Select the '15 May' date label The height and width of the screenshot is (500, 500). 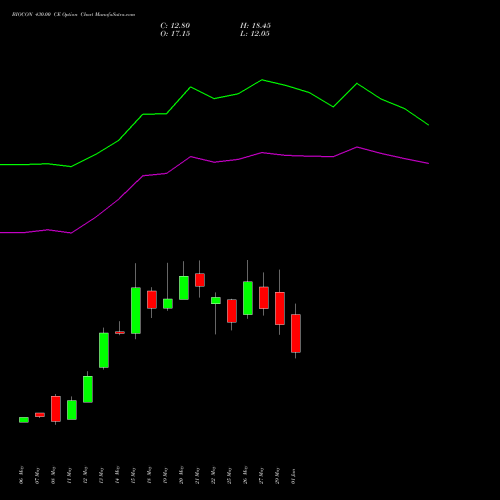(134, 475)
